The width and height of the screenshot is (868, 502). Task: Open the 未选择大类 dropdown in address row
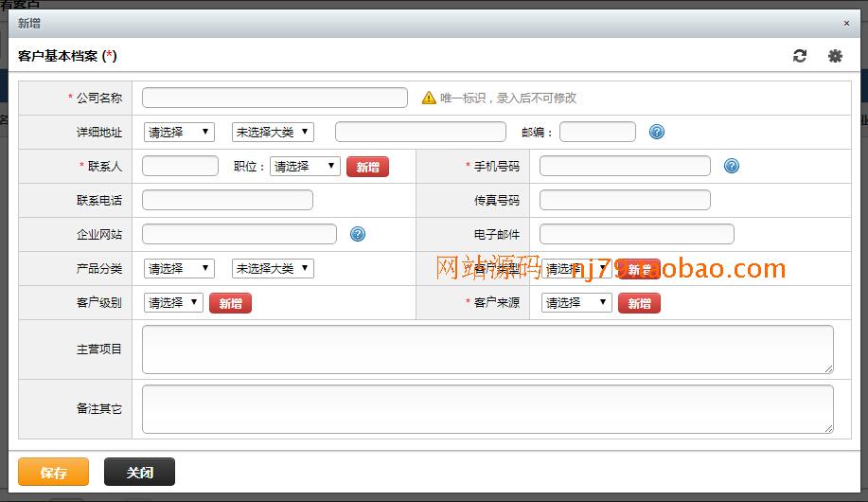(x=272, y=132)
